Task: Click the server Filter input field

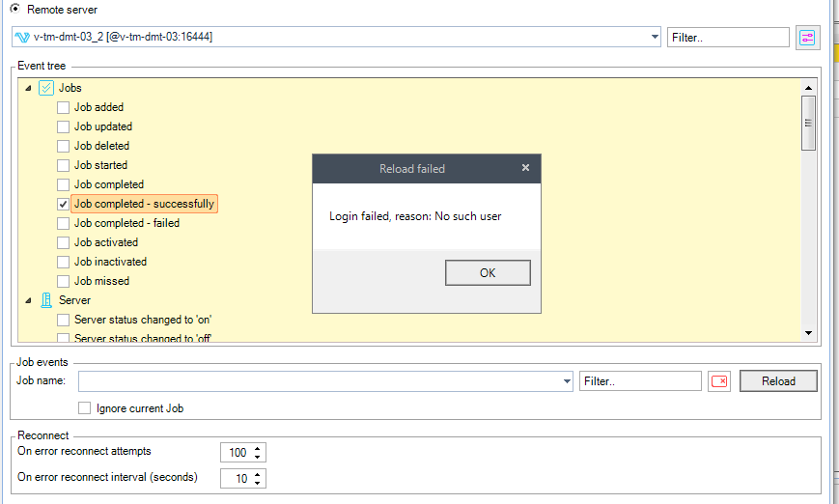Action: (728, 38)
